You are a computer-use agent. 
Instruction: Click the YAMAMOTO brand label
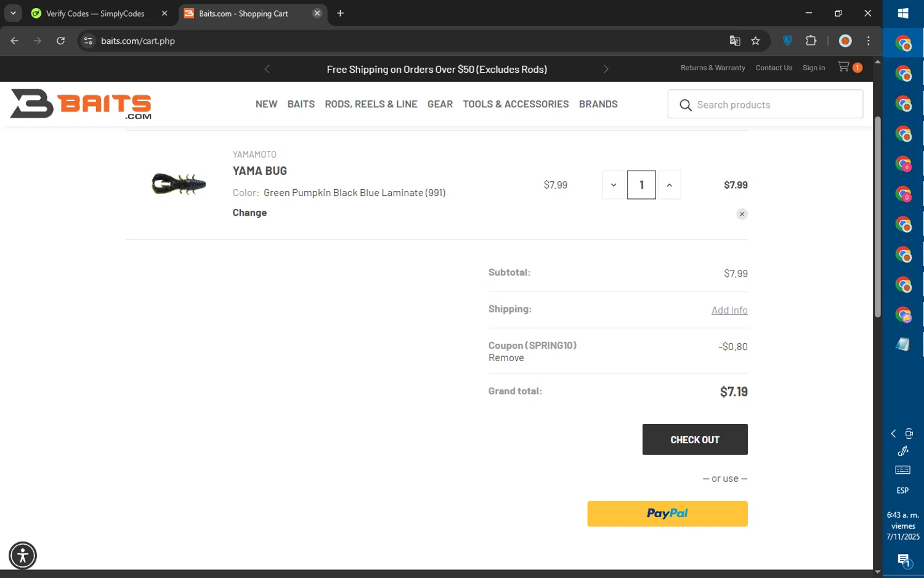point(254,154)
